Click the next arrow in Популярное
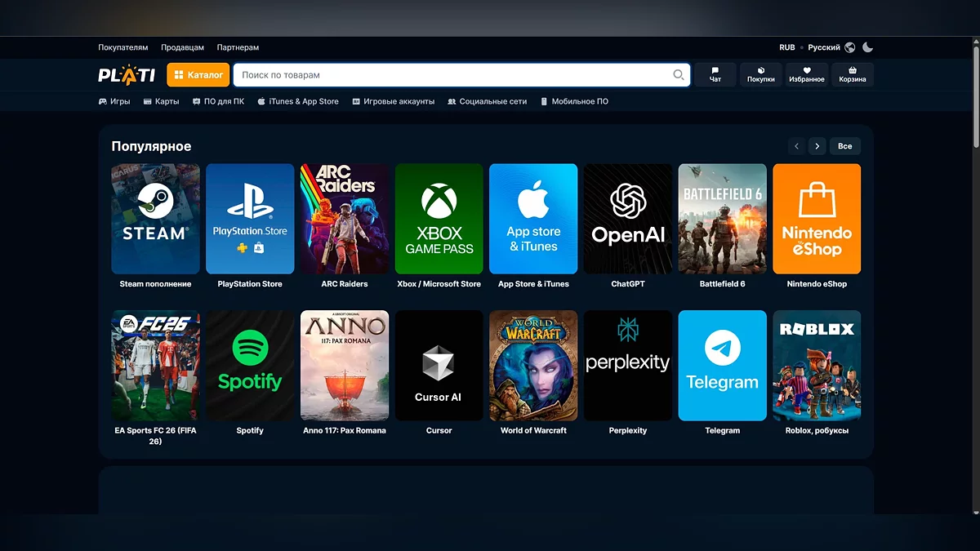This screenshot has width=980, height=551. tap(817, 146)
